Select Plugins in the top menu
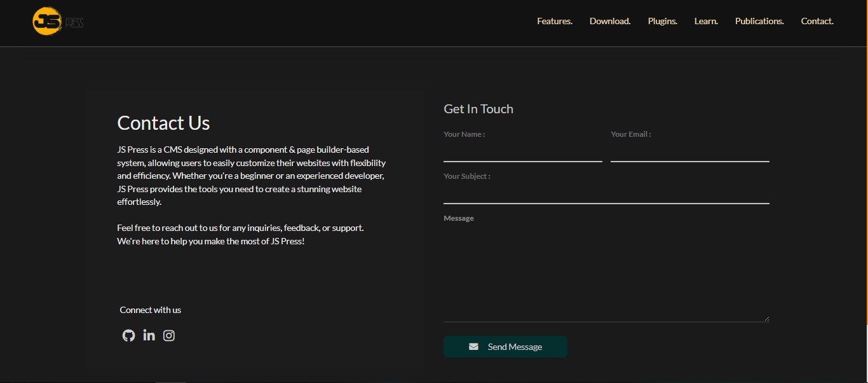The width and height of the screenshot is (868, 383). pyautogui.click(x=662, y=21)
